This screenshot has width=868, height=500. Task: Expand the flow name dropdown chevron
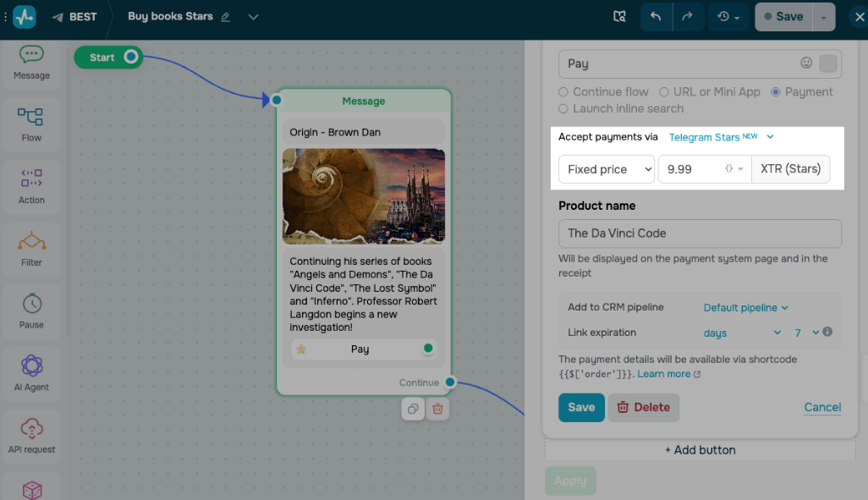pyautogui.click(x=254, y=17)
